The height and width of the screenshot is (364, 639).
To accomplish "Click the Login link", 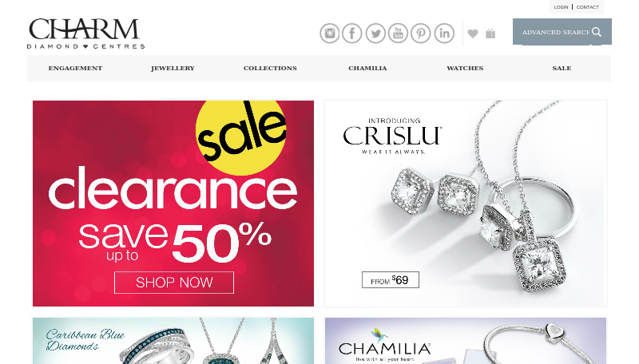I will (x=561, y=7).
